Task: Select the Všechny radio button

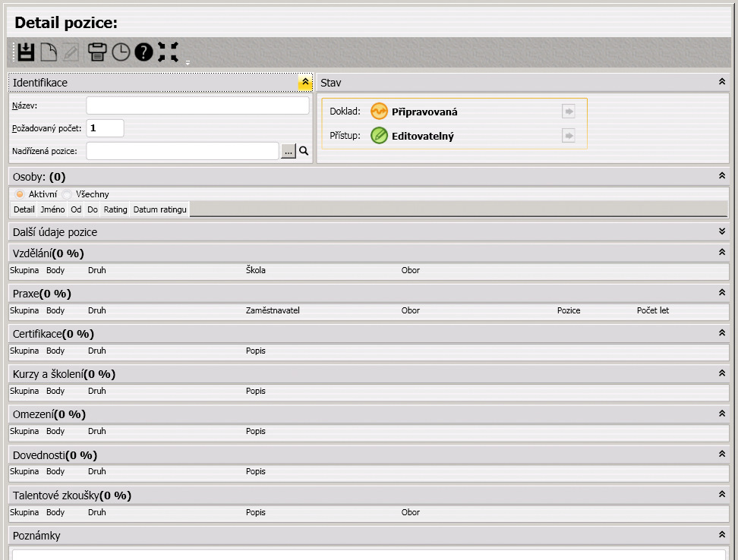Action: click(67, 194)
